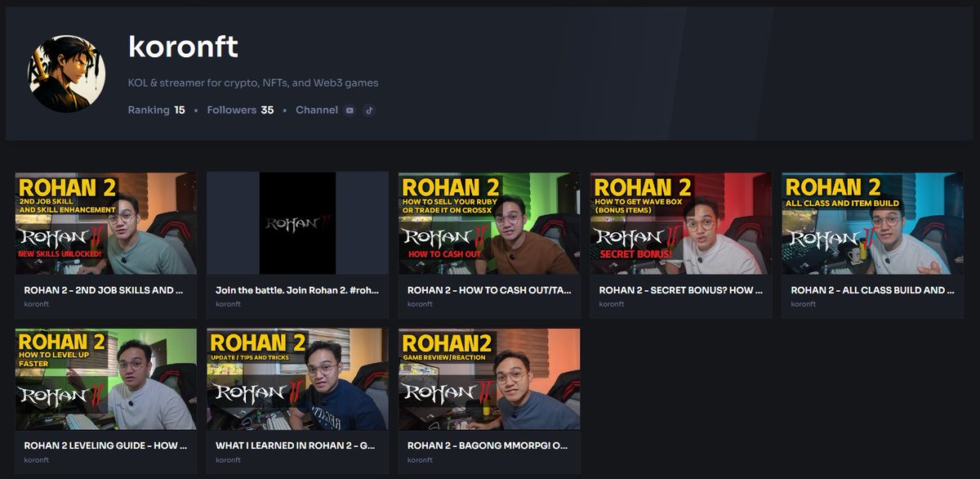Image resolution: width=980 pixels, height=479 pixels.
Task: Click koronft author under Bagong MMORPG video
Action: (419, 460)
